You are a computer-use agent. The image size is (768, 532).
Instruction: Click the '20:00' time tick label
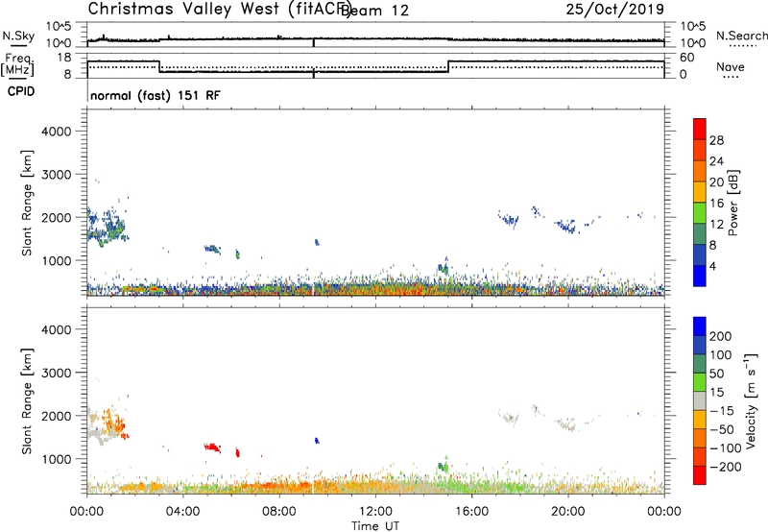tap(568, 512)
